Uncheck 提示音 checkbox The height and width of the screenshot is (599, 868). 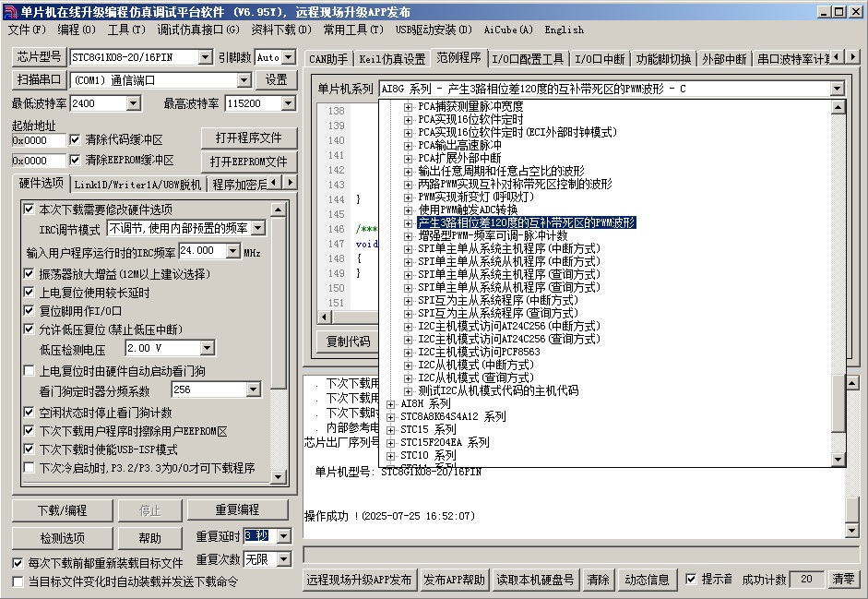coord(692,580)
